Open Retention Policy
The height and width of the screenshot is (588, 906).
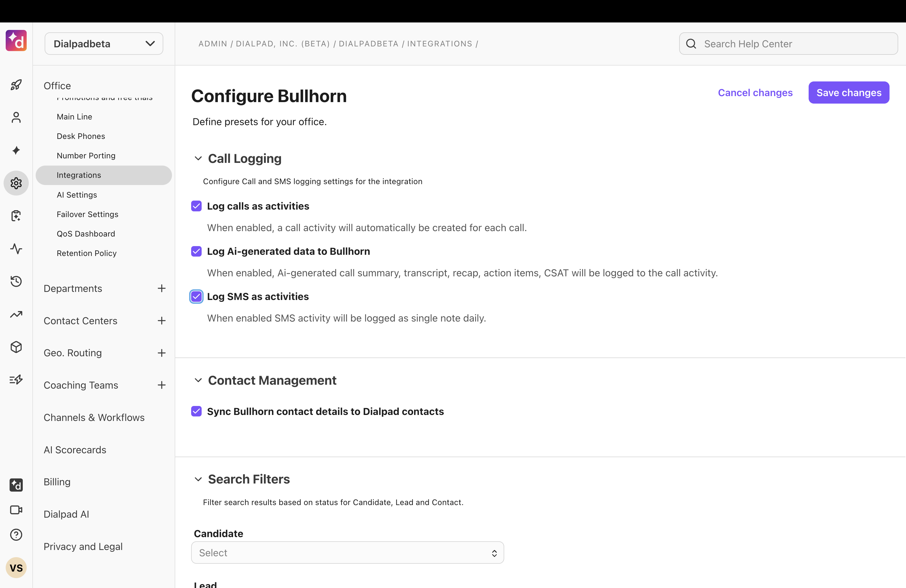[x=86, y=253]
